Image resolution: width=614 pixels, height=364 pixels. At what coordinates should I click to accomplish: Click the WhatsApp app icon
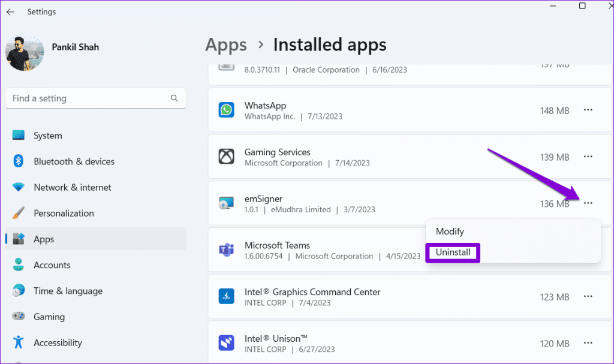point(226,110)
